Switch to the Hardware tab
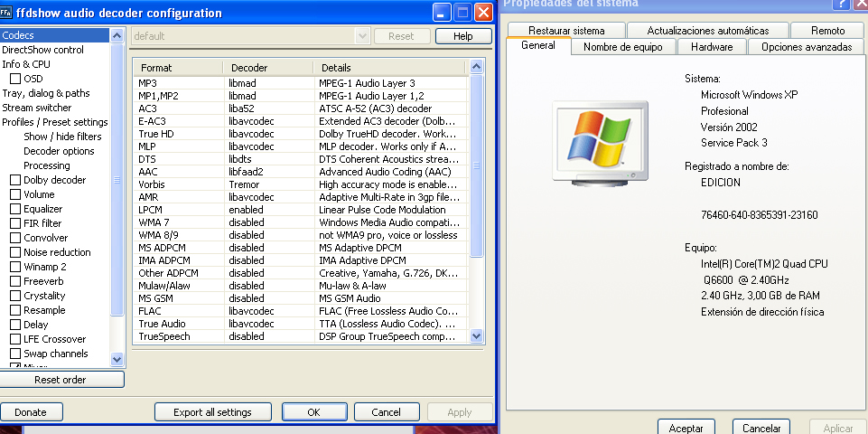 712,47
